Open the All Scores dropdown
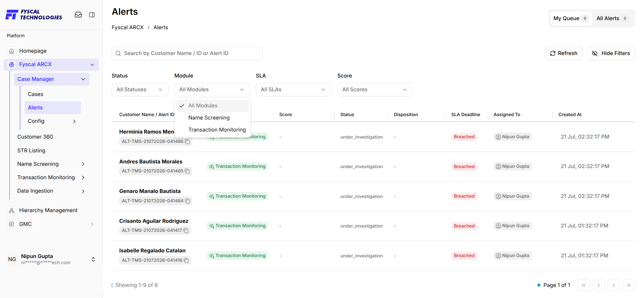Viewport: 644px width, 298px height. pos(375,90)
